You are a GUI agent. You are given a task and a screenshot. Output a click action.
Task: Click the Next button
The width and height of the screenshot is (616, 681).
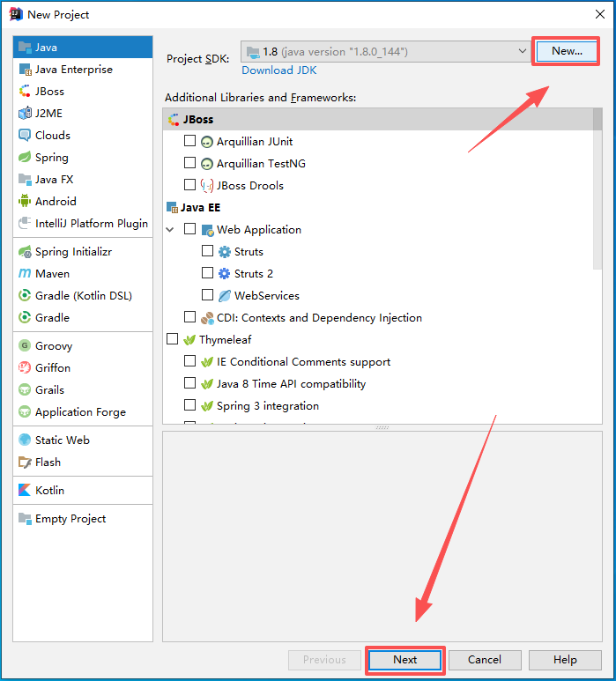[x=404, y=660]
